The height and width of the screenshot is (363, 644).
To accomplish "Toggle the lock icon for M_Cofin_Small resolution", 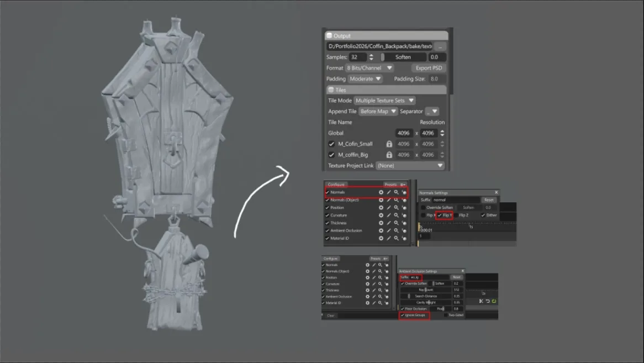I will coord(389,144).
